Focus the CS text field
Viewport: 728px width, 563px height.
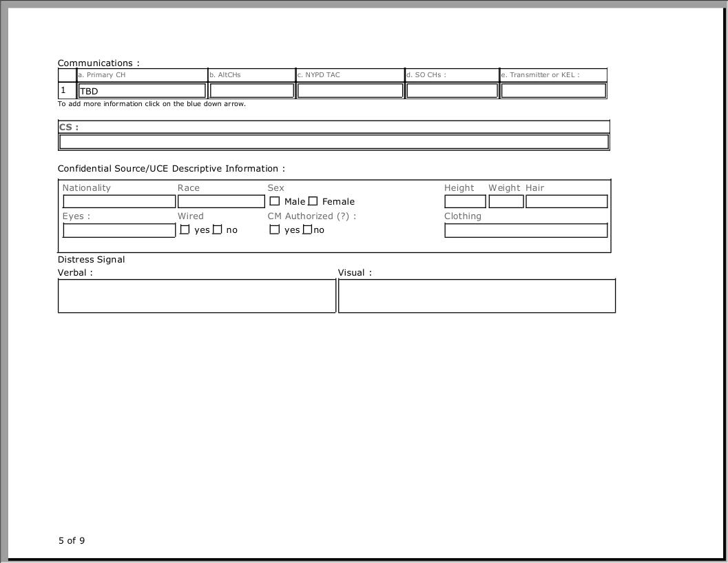[334, 142]
